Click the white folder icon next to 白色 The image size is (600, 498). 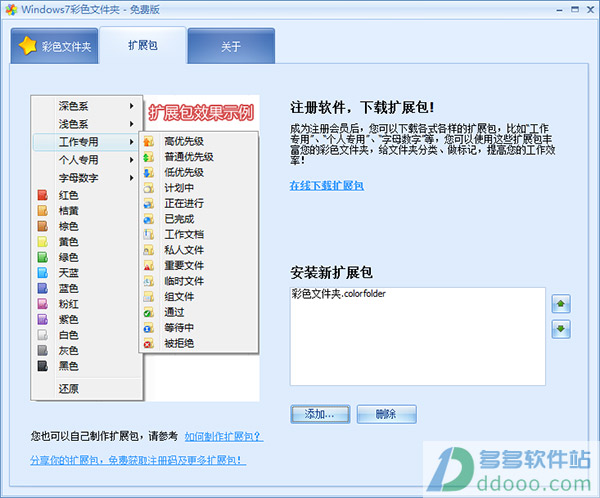42,335
